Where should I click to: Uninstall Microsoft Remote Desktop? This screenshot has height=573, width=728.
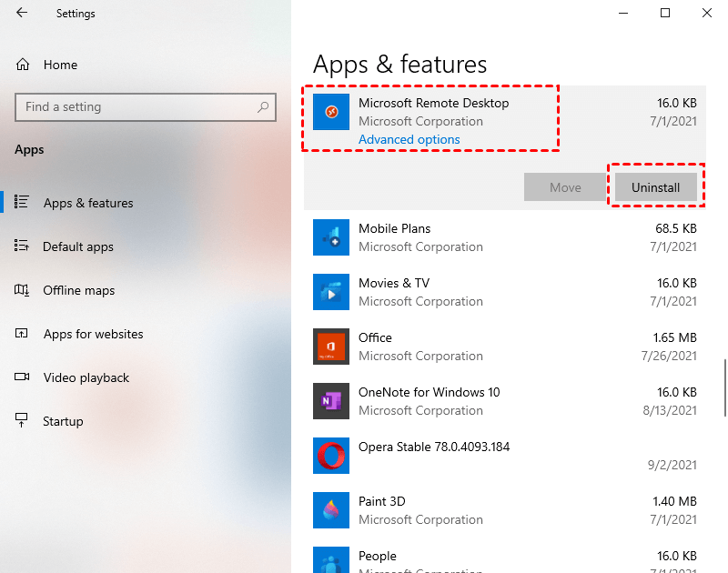(x=655, y=187)
